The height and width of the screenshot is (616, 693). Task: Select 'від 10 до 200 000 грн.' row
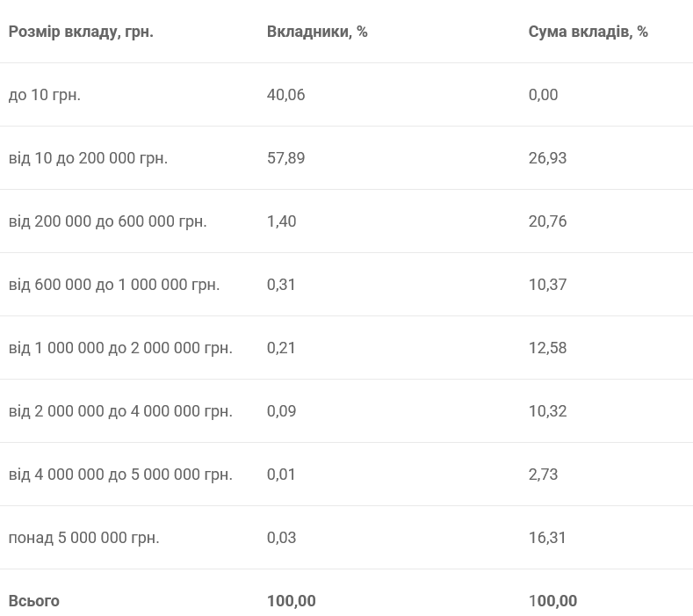[88, 158]
